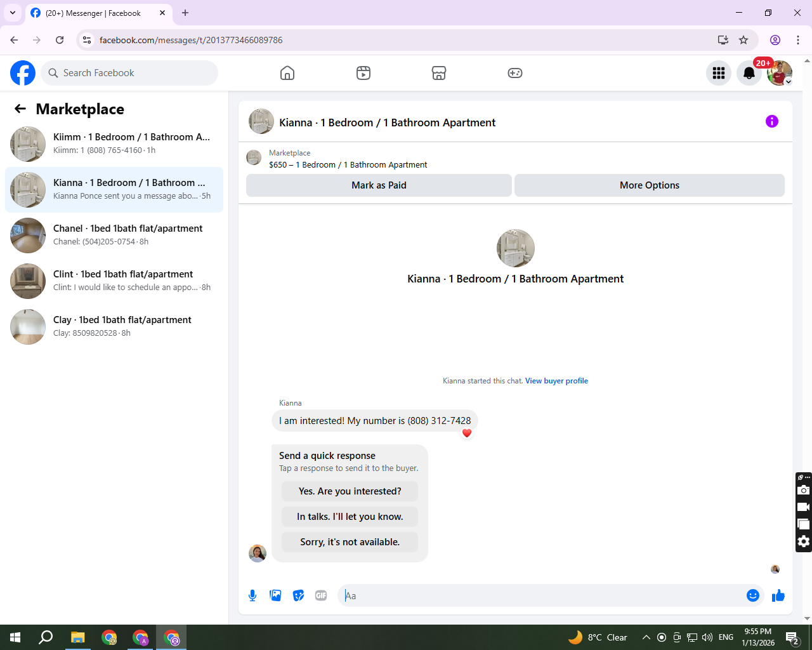Open the Marketplace storefront icon
The height and width of the screenshot is (650, 812).
439,73
